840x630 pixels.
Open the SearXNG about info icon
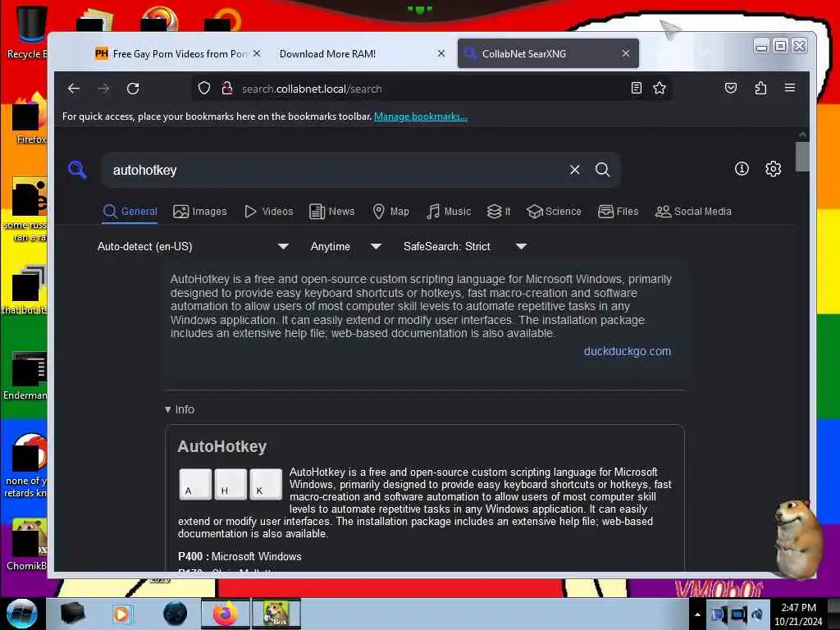click(742, 169)
